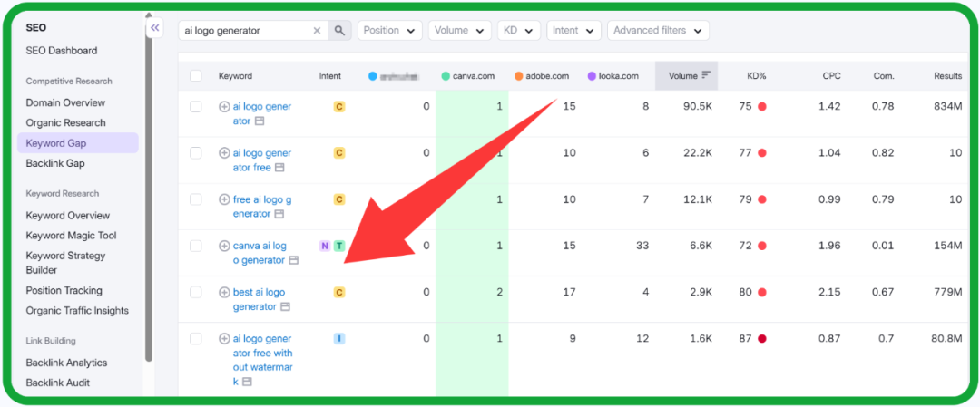Open the Advanced filters dropdown

[657, 31]
